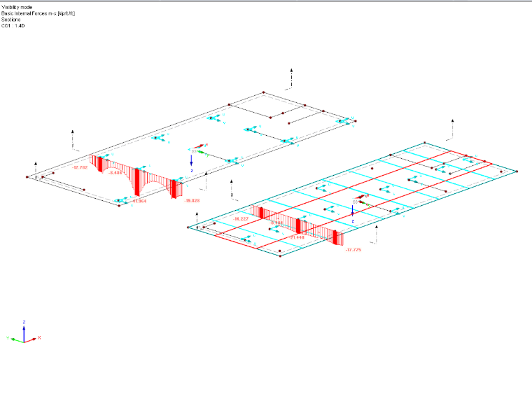Click the 'Sections' text line

click(11, 20)
